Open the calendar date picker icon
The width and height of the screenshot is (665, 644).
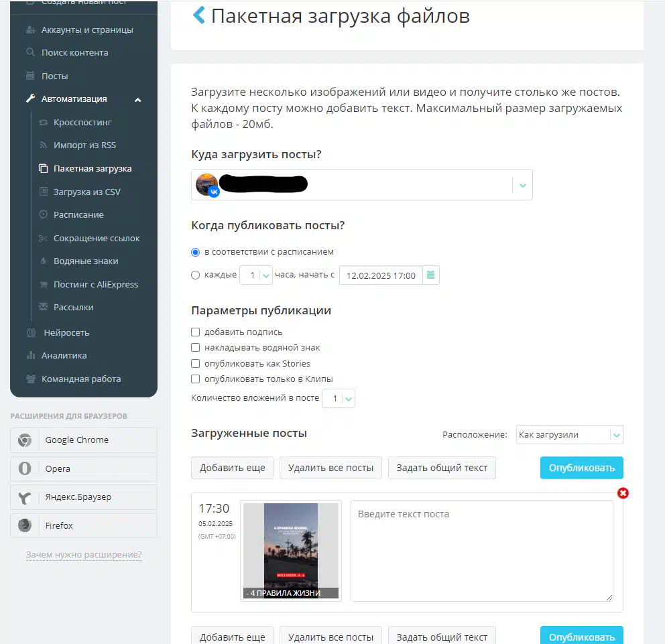click(430, 275)
